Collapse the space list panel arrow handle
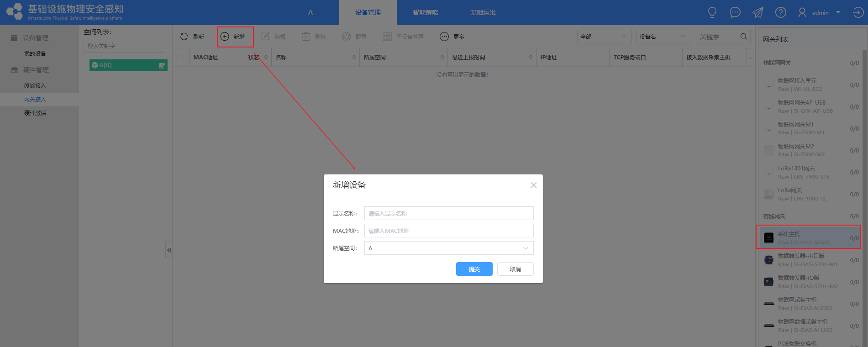Image resolution: width=868 pixels, height=347 pixels. click(x=168, y=250)
